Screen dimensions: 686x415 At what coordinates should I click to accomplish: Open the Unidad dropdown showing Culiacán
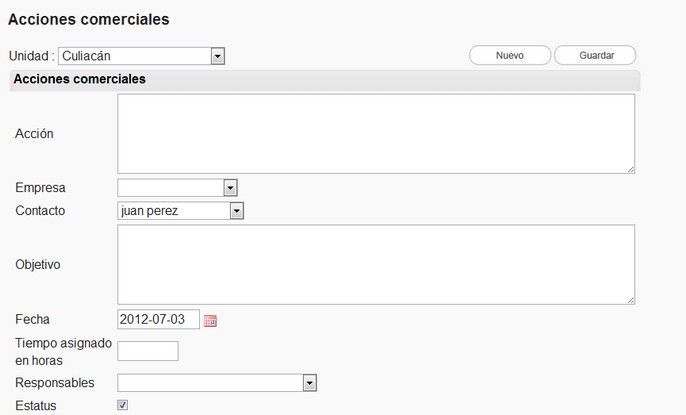coord(141,56)
